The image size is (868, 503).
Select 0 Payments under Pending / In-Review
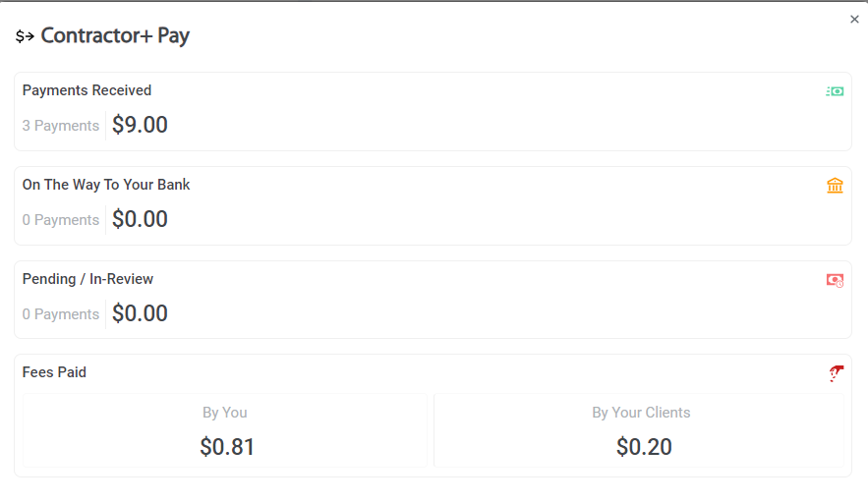[x=61, y=314]
